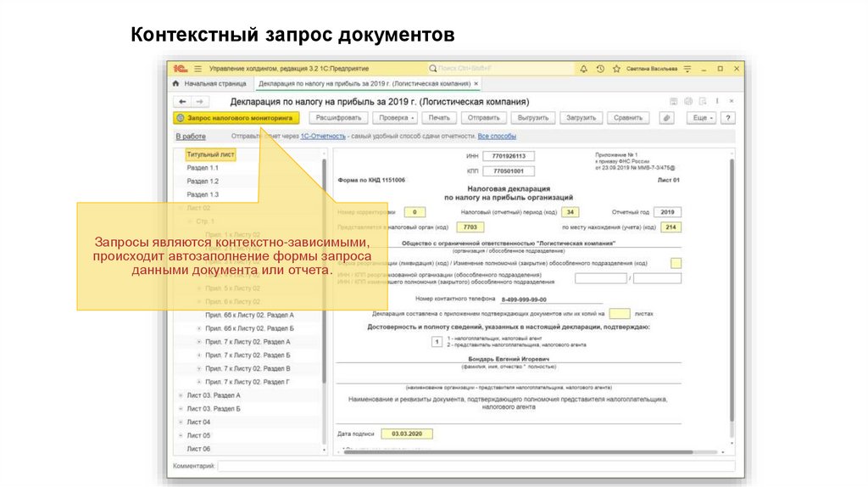The width and height of the screenshot is (868, 487).
Task: Click the Выгрузить button
Action: click(532, 118)
